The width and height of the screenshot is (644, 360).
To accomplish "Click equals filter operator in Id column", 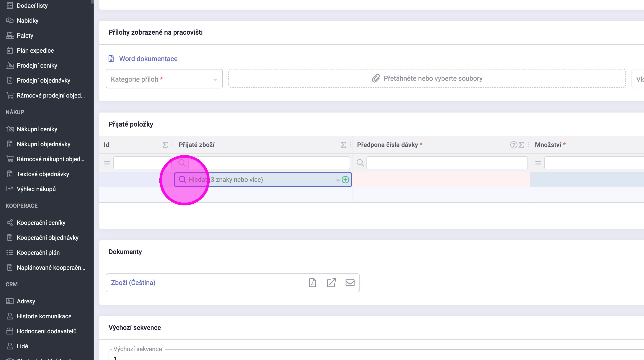I will pyautogui.click(x=107, y=163).
